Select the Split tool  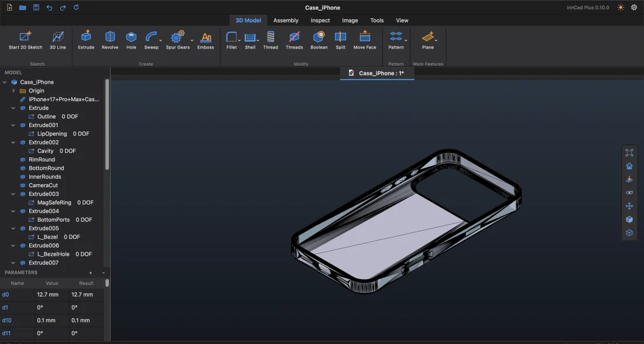[x=341, y=40]
